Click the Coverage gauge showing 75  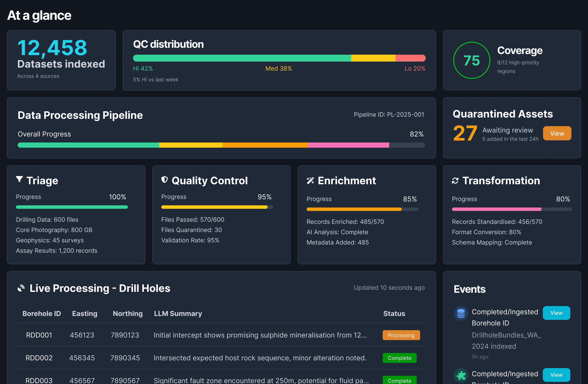pos(471,60)
